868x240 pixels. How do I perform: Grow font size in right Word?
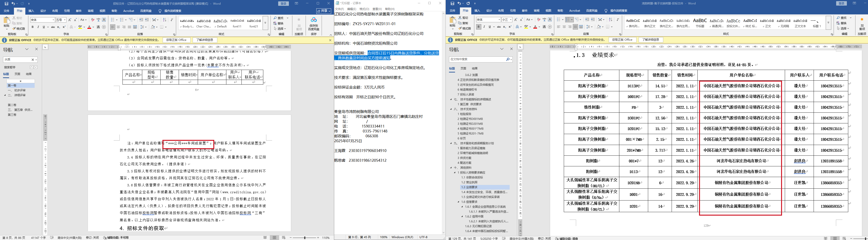516,20
